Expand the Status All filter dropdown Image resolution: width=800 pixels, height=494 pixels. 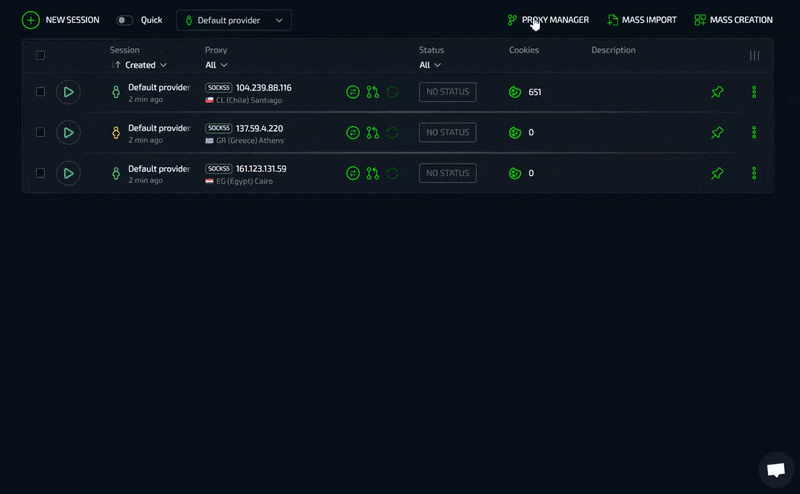tap(430, 65)
